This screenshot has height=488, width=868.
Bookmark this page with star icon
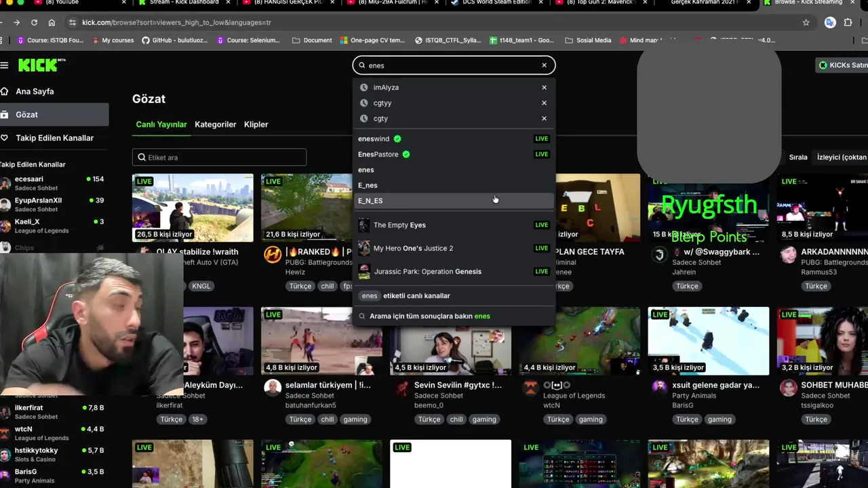[806, 22]
